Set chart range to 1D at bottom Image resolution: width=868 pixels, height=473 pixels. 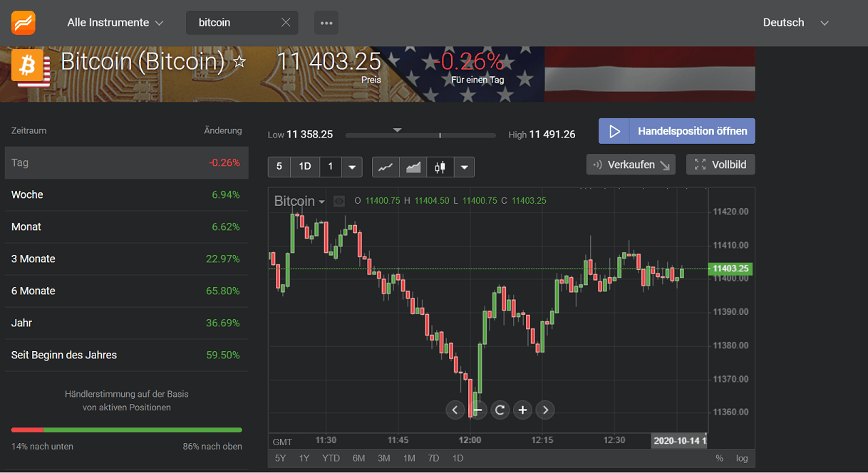pyautogui.click(x=458, y=458)
